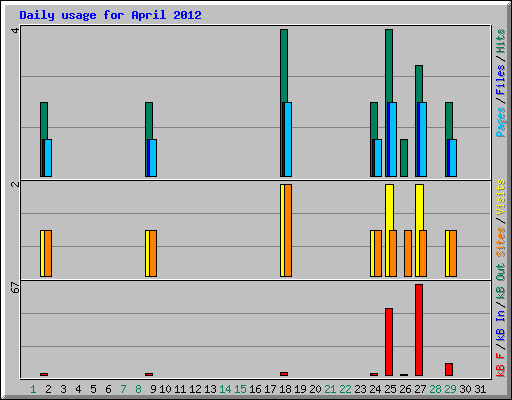Screen dimensions: 512x400
Task: Click the red kB F bar for day 27
Action: click(x=419, y=330)
